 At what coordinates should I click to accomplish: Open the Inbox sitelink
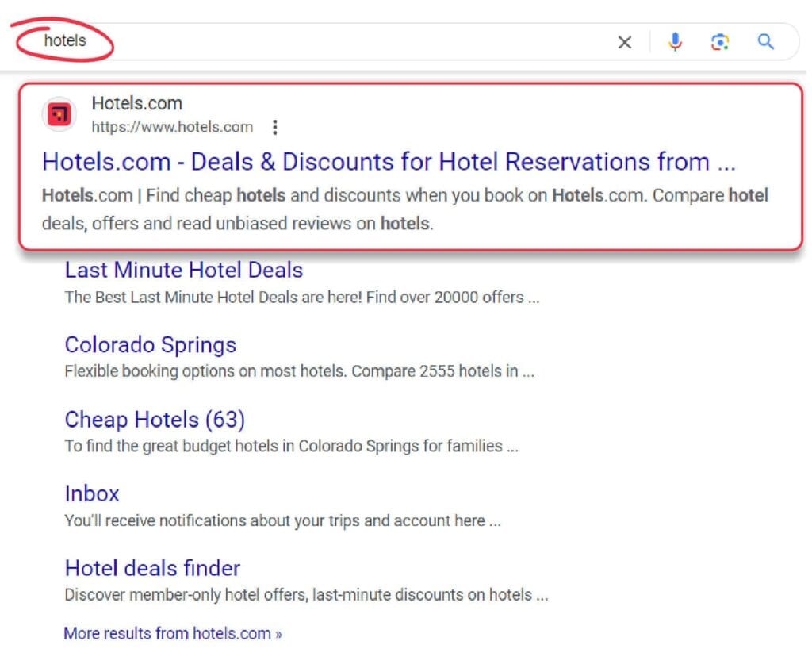[92, 493]
